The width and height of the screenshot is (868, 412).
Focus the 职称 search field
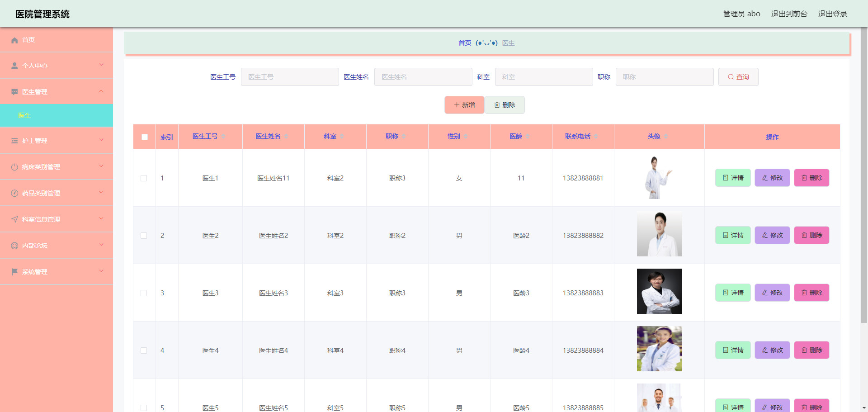coord(665,77)
